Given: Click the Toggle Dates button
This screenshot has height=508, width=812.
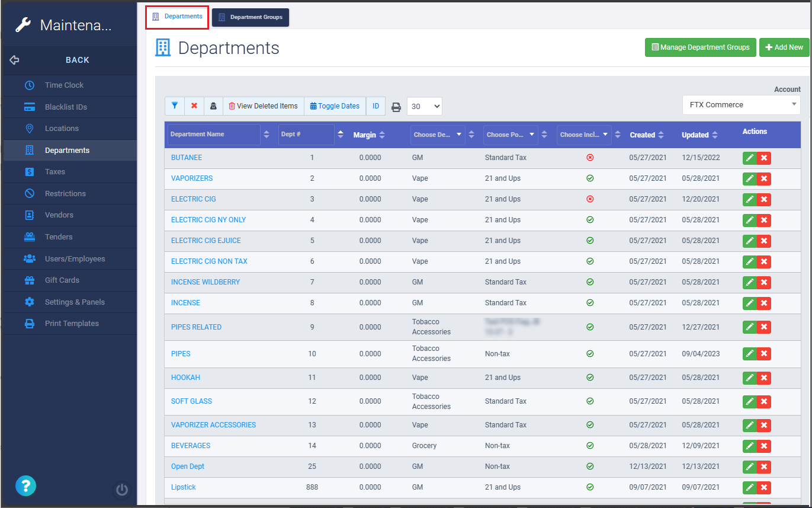Looking at the screenshot, I should click(x=335, y=106).
